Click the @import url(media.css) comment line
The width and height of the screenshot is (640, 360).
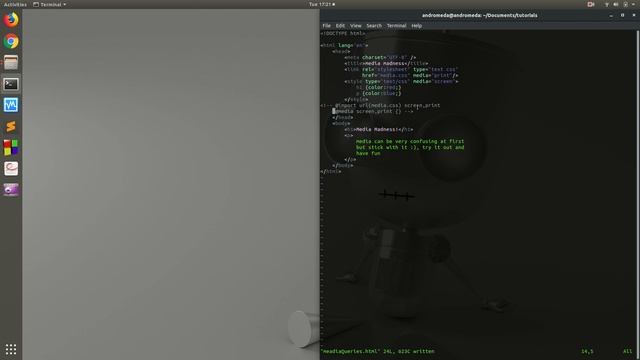click(380, 105)
